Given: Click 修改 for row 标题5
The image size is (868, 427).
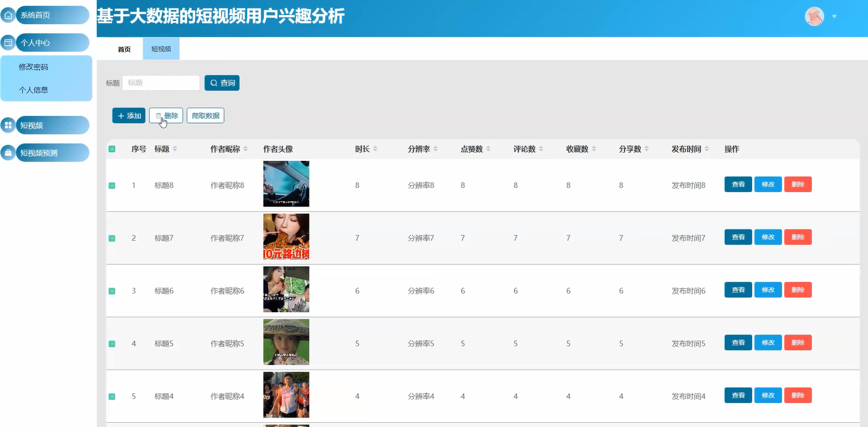Looking at the screenshot, I should (x=768, y=343).
